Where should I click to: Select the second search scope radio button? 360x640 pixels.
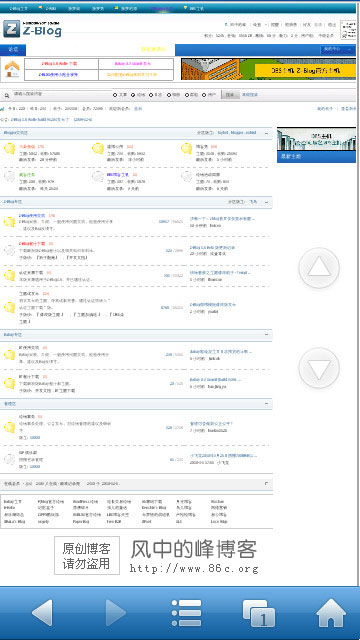(133, 95)
